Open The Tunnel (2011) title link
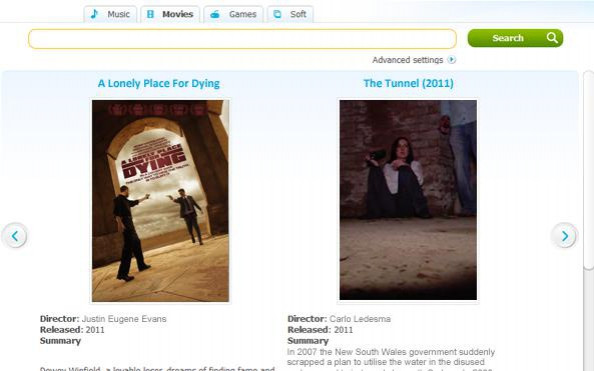The width and height of the screenshot is (594, 371). tap(408, 83)
